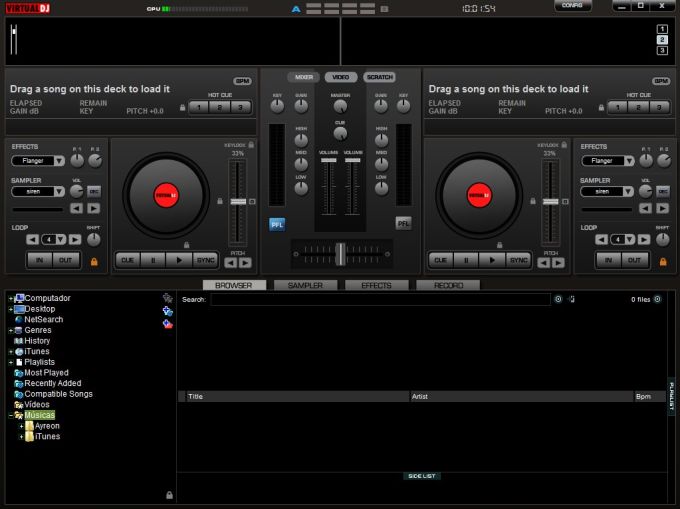Open right deck Flanger effect dropdown

coord(629,161)
